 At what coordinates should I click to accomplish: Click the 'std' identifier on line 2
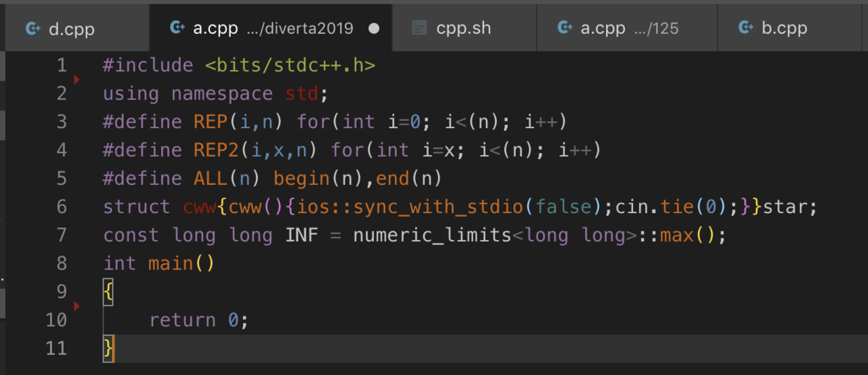(x=302, y=94)
